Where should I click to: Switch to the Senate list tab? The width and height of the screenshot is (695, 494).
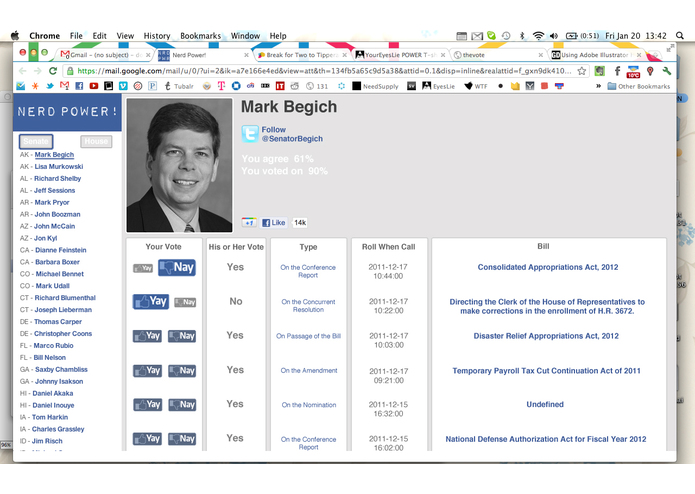pyautogui.click(x=36, y=141)
